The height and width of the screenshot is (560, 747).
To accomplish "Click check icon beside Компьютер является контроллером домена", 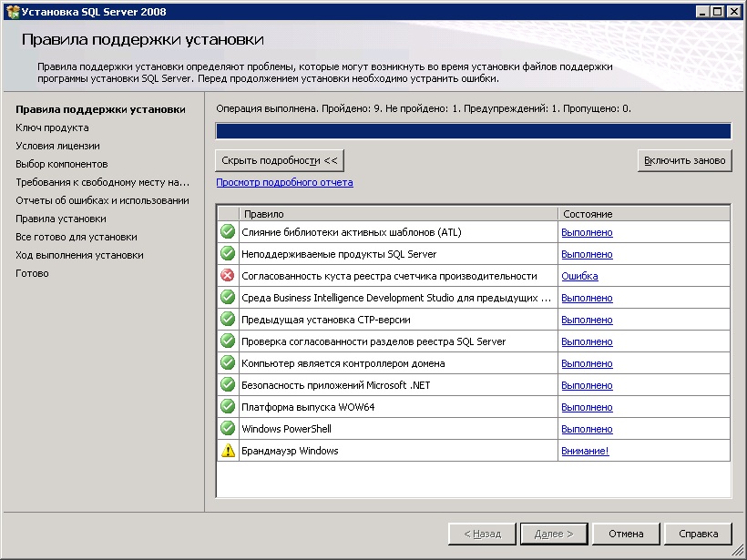I will 228,363.
